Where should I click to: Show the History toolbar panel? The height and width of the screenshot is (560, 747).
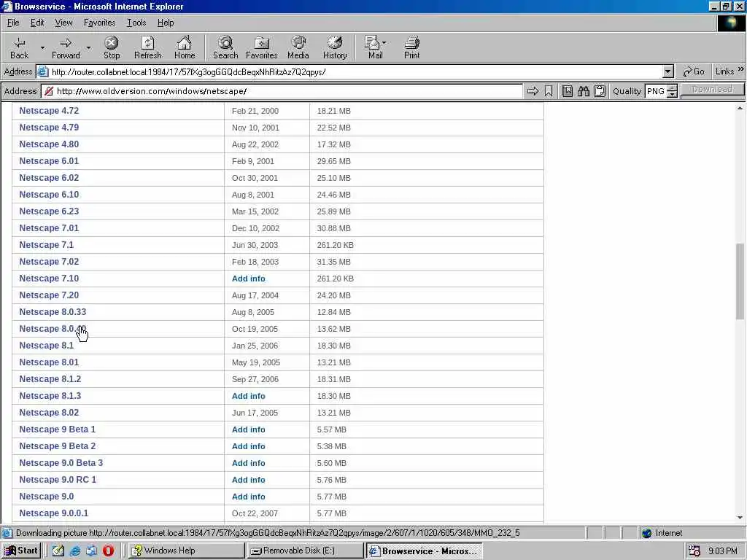click(x=335, y=47)
